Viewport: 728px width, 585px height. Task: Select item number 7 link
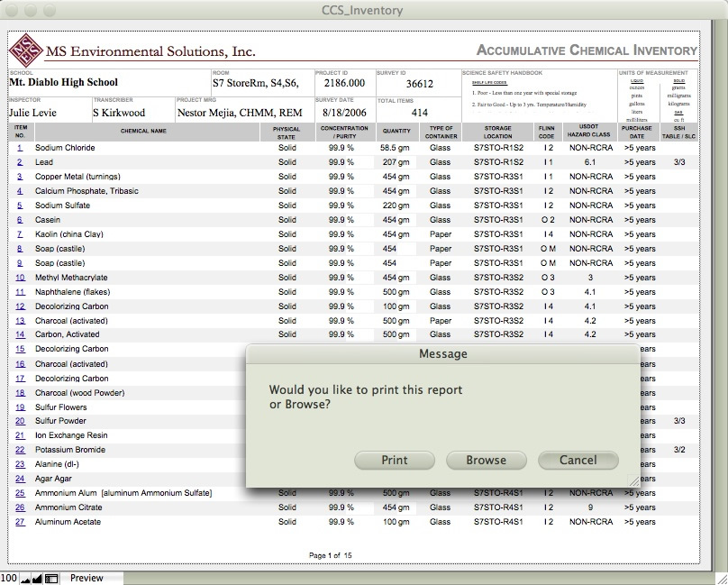coord(20,234)
